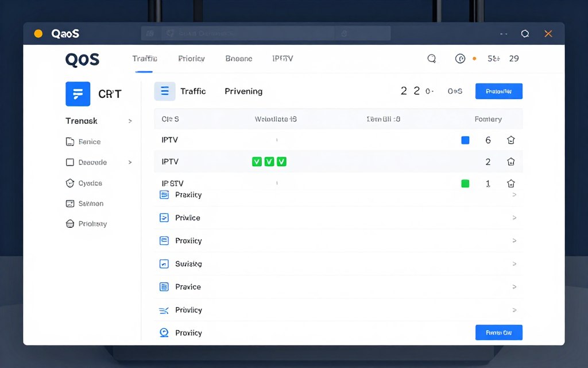Click the home icon in second IPTV row

[x=510, y=162]
